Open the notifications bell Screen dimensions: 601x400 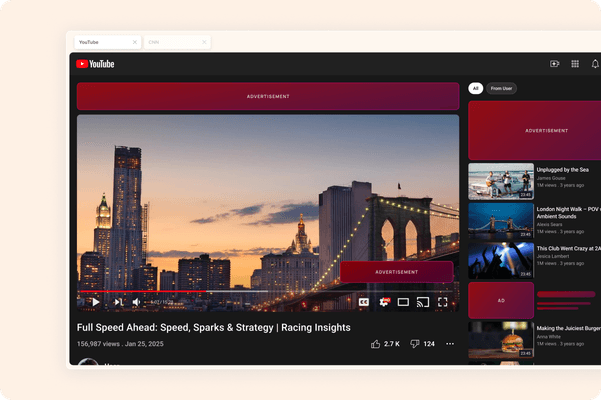(x=595, y=64)
